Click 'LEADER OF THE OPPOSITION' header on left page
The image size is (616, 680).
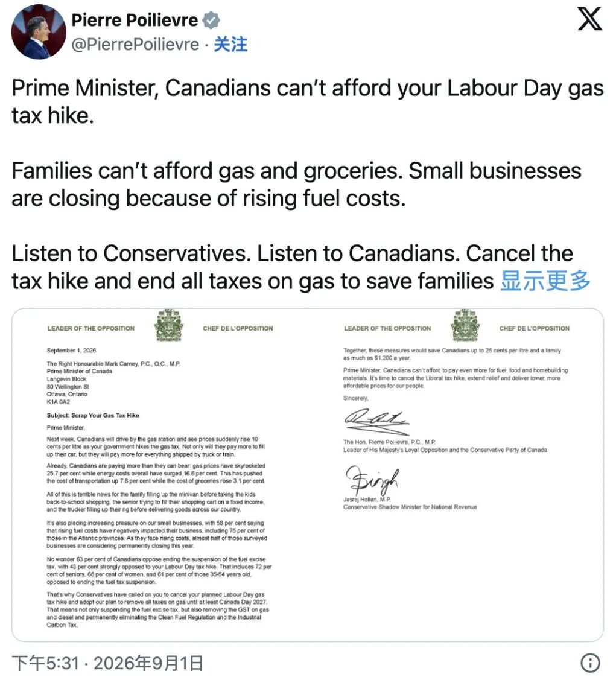91,328
